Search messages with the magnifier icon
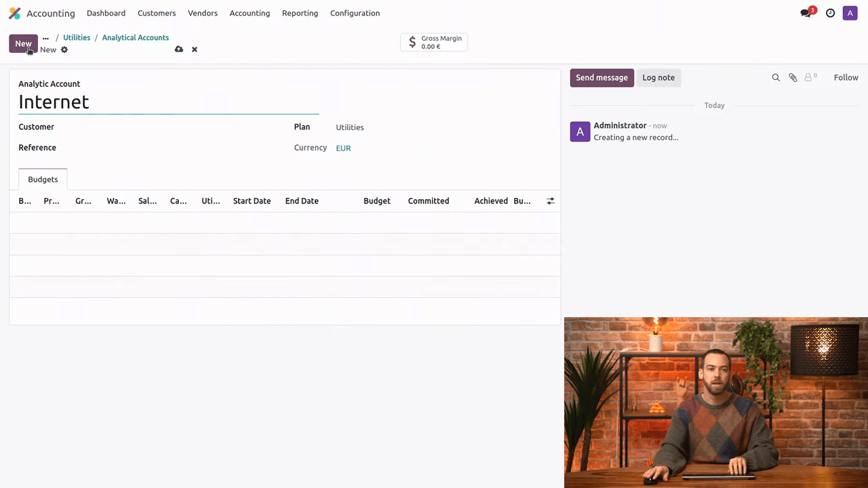Image resolution: width=868 pixels, height=488 pixels. [x=776, y=78]
